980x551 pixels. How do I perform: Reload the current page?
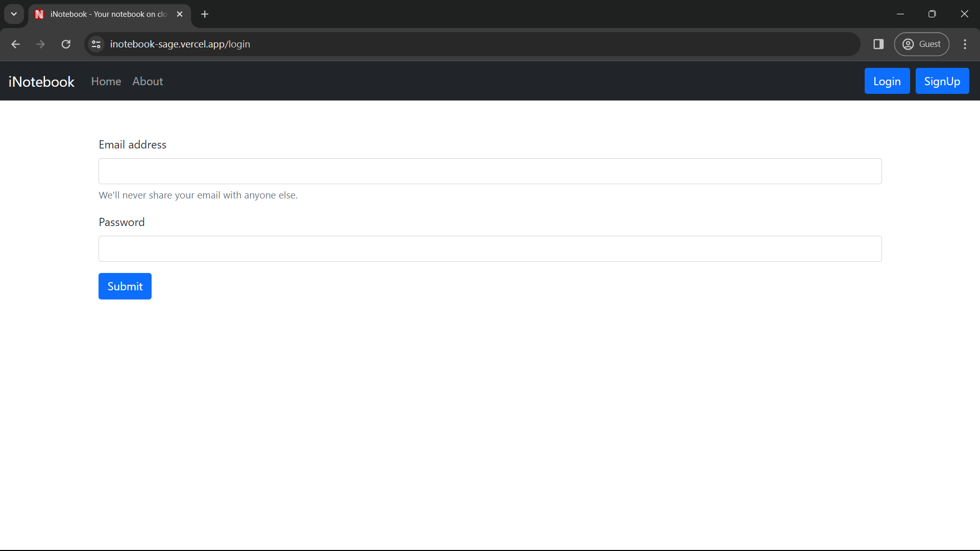click(x=66, y=44)
